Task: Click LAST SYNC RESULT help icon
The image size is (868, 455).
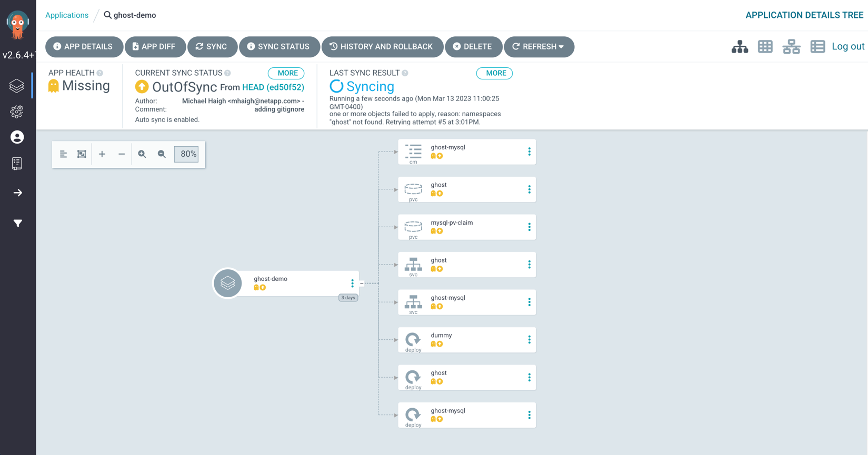Action: [x=405, y=73]
